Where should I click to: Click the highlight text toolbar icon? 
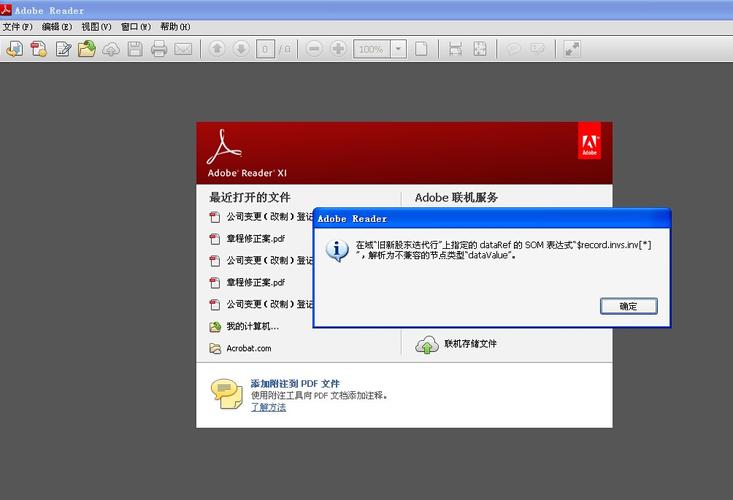[x=537, y=49]
